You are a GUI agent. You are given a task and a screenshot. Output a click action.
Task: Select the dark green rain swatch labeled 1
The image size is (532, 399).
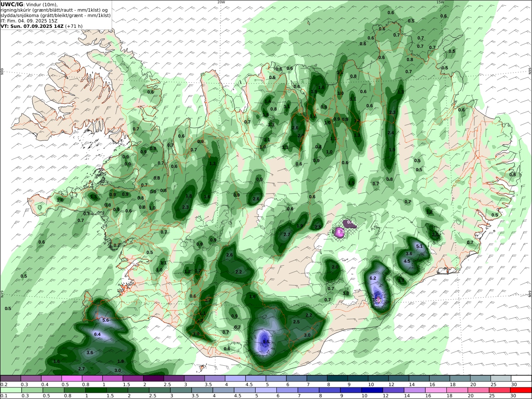pyautogui.click(x=96, y=390)
